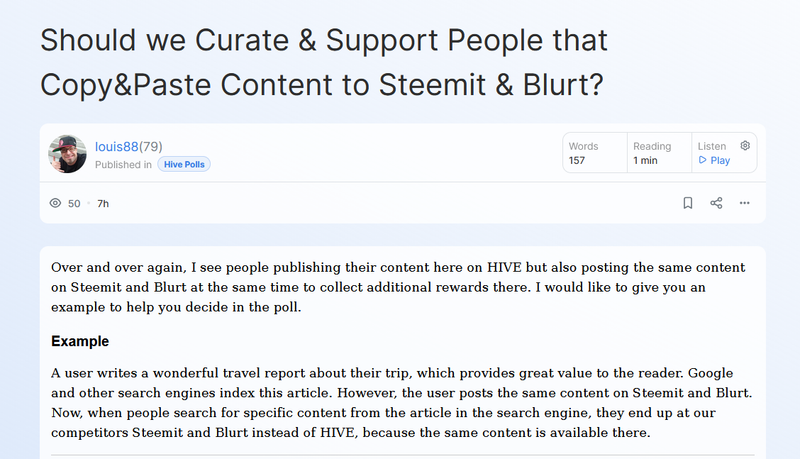Click the eye views icon
The width and height of the screenshot is (800, 459).
(x=55, y=203)
